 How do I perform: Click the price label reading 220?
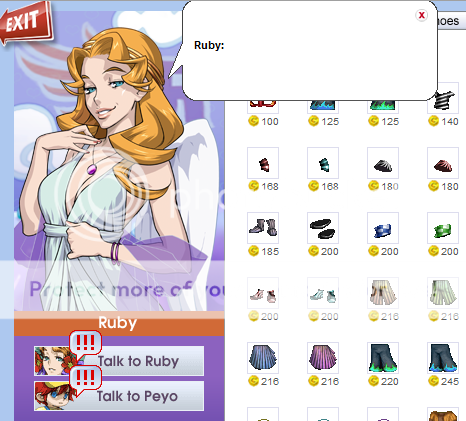point(390,382)
